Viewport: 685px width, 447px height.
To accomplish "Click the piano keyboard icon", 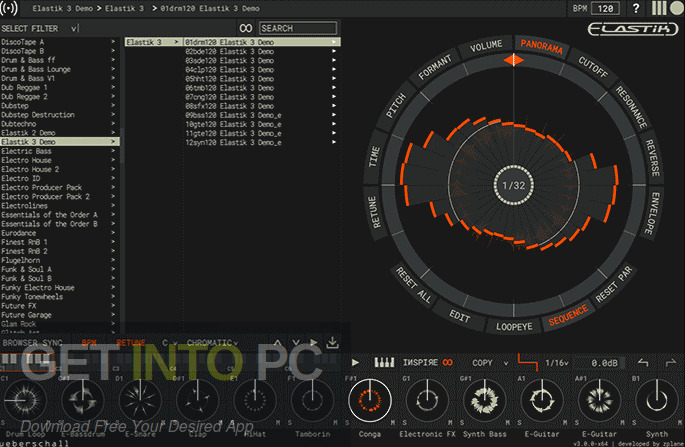I will pyautogui.click(x=384, y=362).
